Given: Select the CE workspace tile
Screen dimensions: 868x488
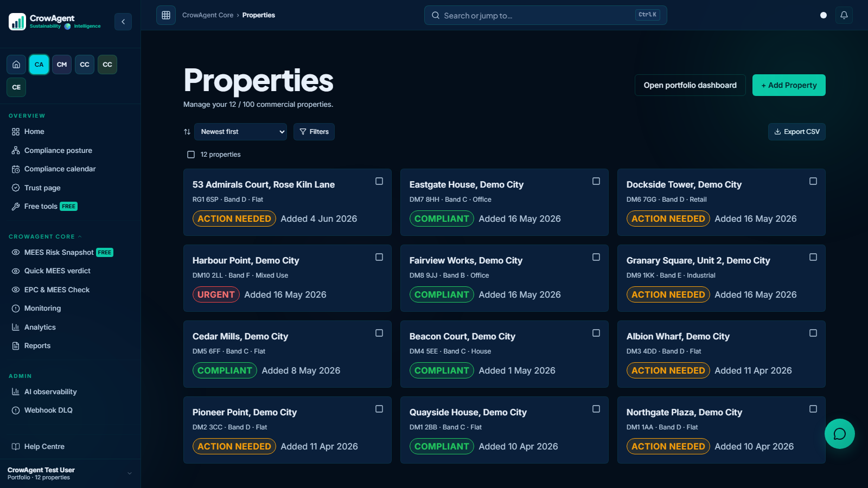Looking at the screenshot, I should point(16,87).
